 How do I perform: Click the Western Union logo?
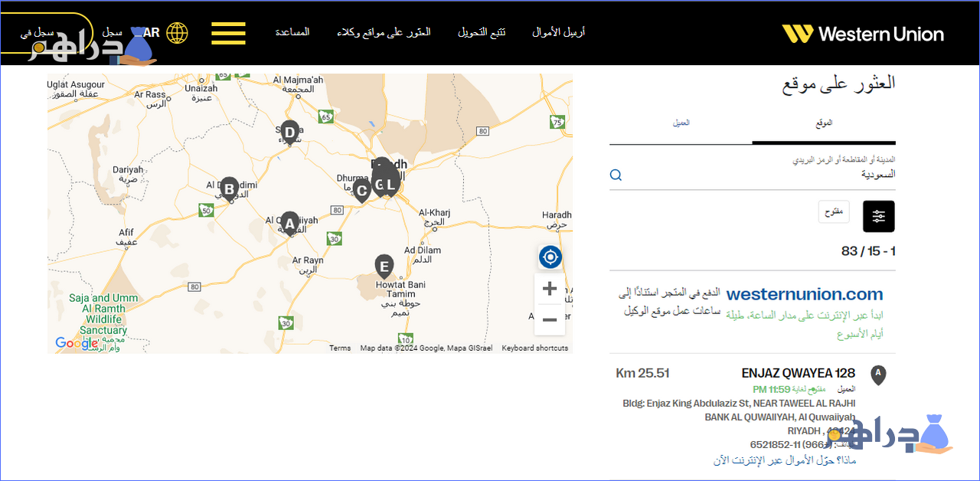point(862,34)
